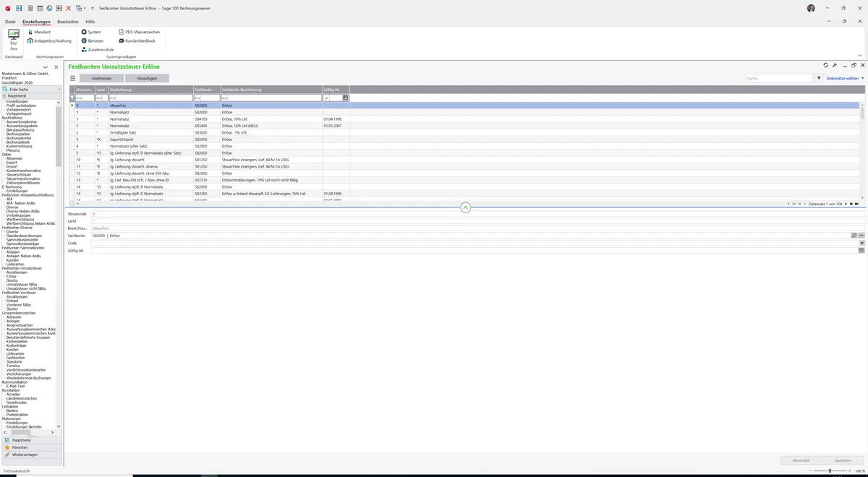This screenshot has height=477, width=868.
Task: Click the Verwerfen button
Action: (x=801, y=460)
